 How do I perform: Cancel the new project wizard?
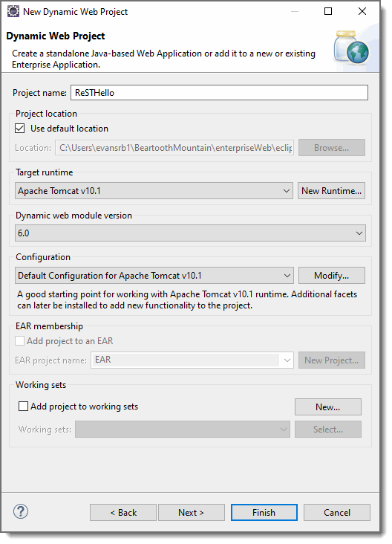click(x=337, y=513)
